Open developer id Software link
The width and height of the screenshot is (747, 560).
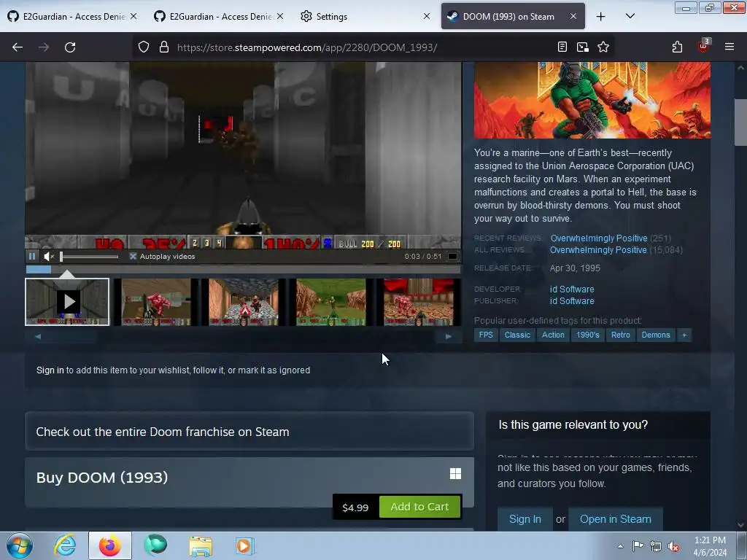coord(572,289)
